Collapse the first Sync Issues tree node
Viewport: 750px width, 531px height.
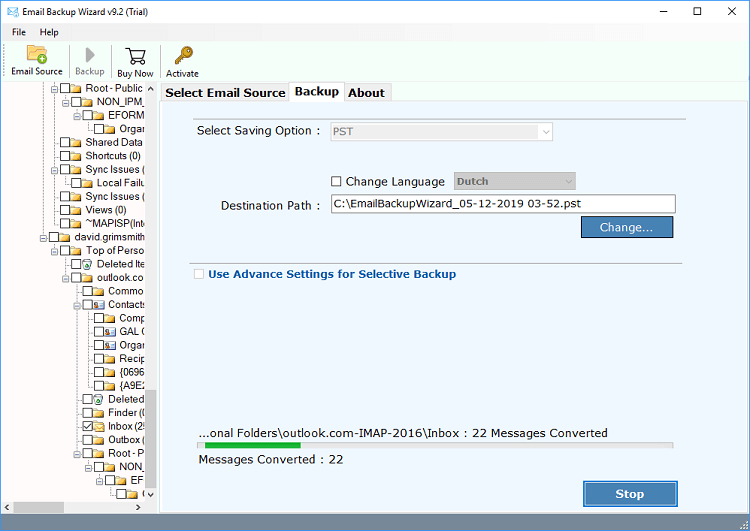55,170
